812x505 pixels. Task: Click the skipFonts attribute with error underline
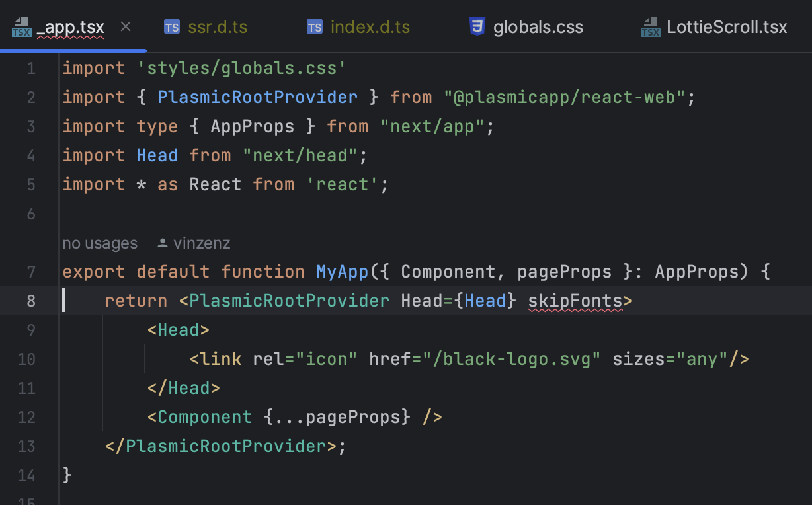coord(575,301)
